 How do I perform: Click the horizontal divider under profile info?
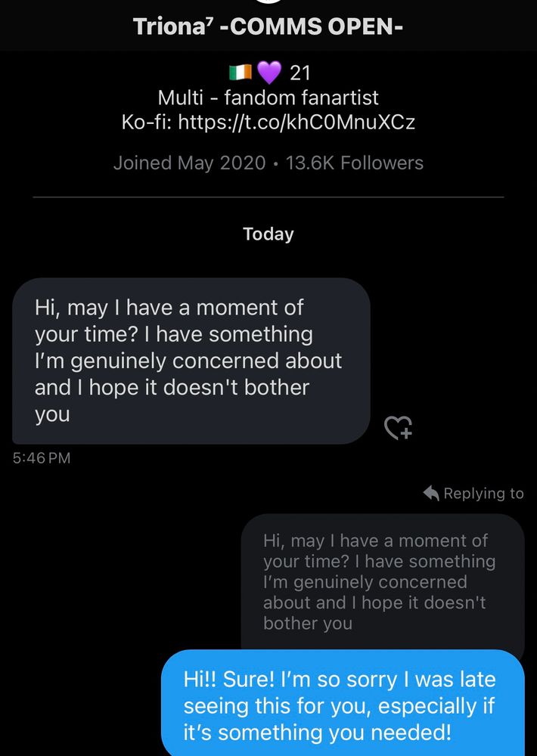tap(268, 197)
